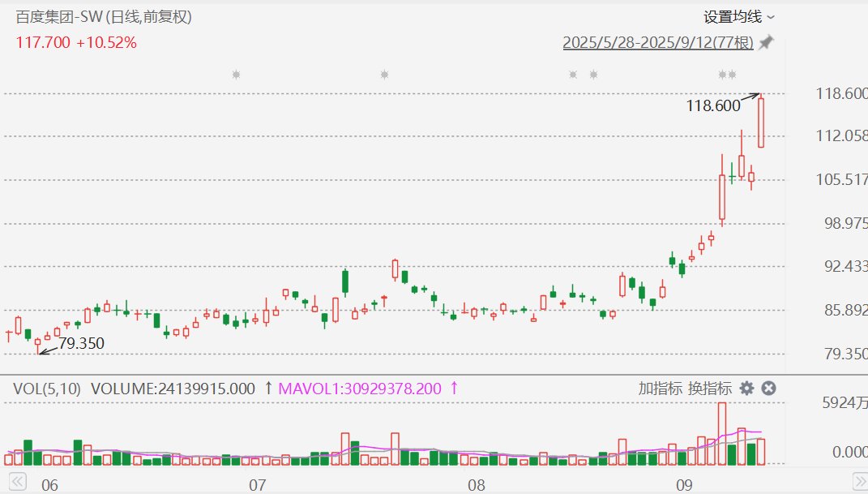Image resolution: width=868 pixels, height=494 pixels.
Task: Click the MAVOL1:30929378.200 reading
Action: point(360,389)
